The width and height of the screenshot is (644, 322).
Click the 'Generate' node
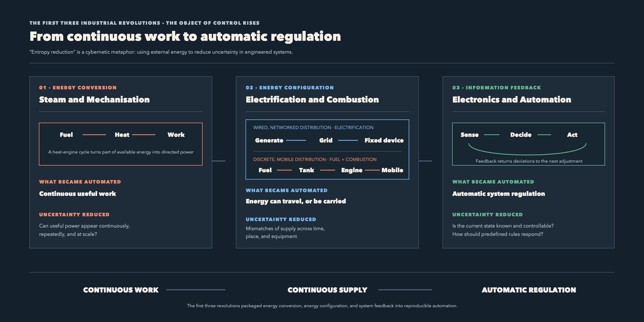[269, 140]
